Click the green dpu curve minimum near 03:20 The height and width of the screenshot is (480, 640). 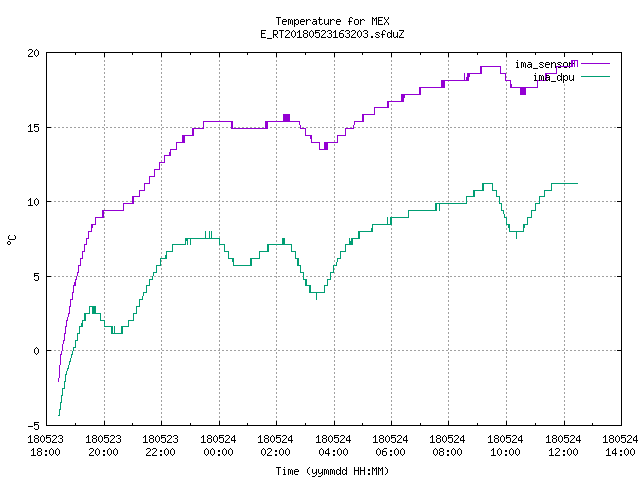pos(317,295)
